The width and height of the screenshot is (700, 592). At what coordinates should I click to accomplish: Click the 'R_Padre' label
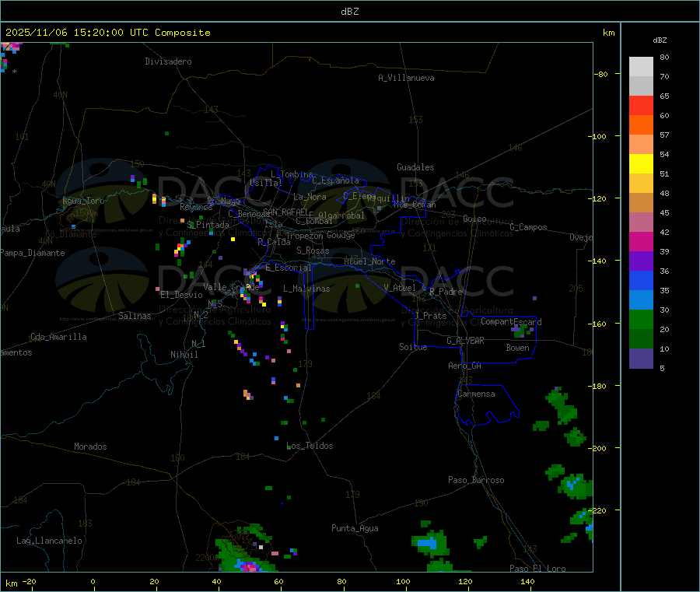point(446,292)
